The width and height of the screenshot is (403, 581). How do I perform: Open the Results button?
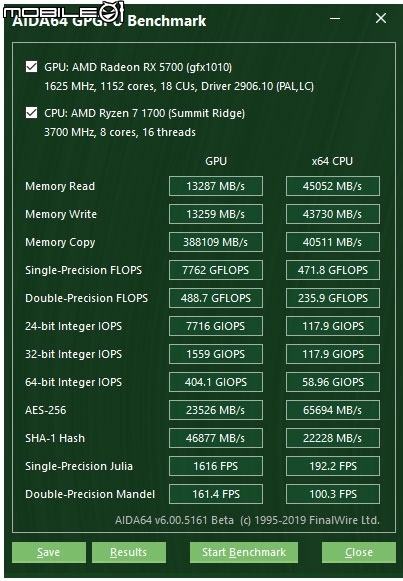click(x=129, y=552)
